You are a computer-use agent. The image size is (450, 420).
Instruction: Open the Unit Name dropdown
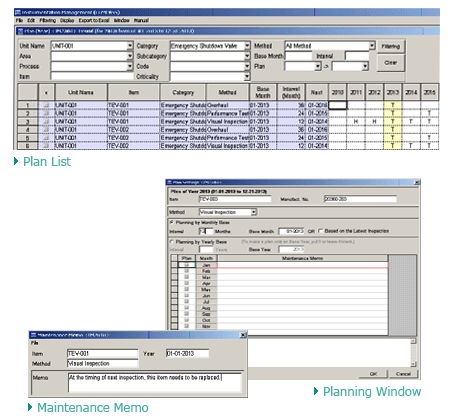tap(130, 46)
